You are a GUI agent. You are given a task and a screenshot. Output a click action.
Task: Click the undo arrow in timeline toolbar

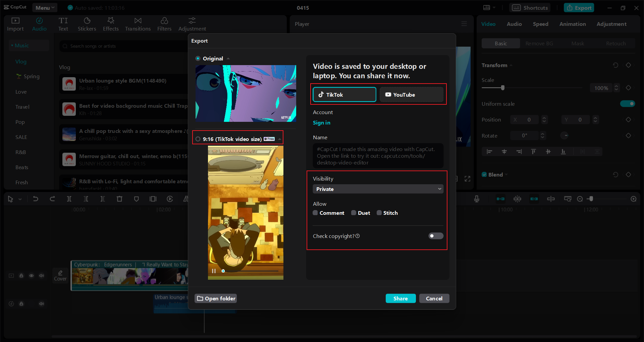(36, 199)
